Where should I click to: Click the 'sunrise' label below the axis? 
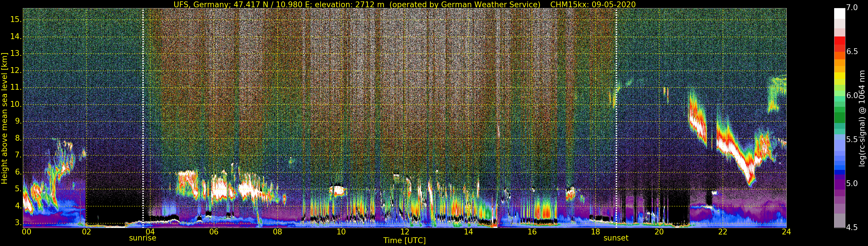(x=143, y=238)
